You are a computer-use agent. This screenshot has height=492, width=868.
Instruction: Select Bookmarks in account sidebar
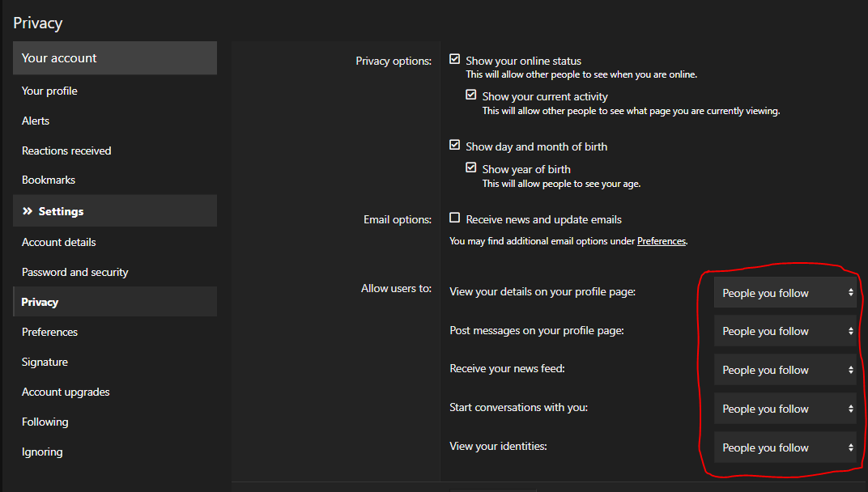coord(49,180)
